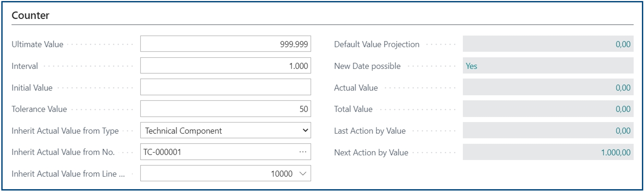The height and width of the screenshot is (191, 644).
Task: Click the Interval input field
Action: tap(225, 66)
